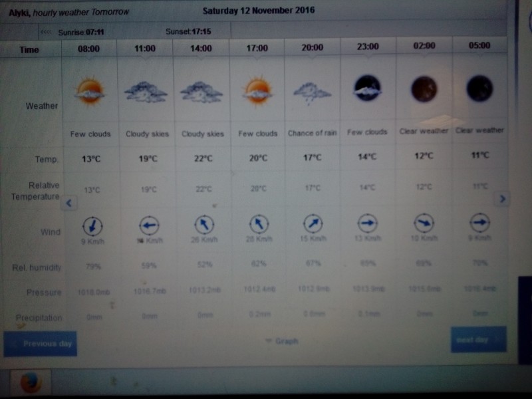Click the wind direction compass for 17:00
Viewport: 532px width, 399px height.
pyautogui.click(x=259, y=223)
